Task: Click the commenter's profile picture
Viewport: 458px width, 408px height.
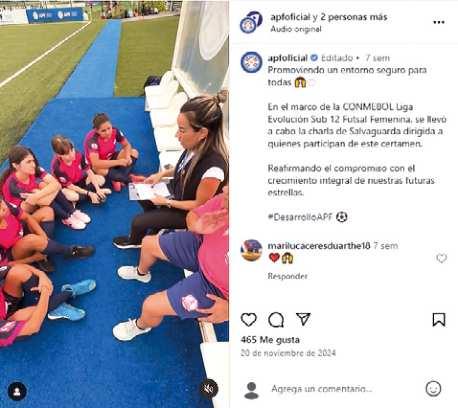Action: coord(251,250)
